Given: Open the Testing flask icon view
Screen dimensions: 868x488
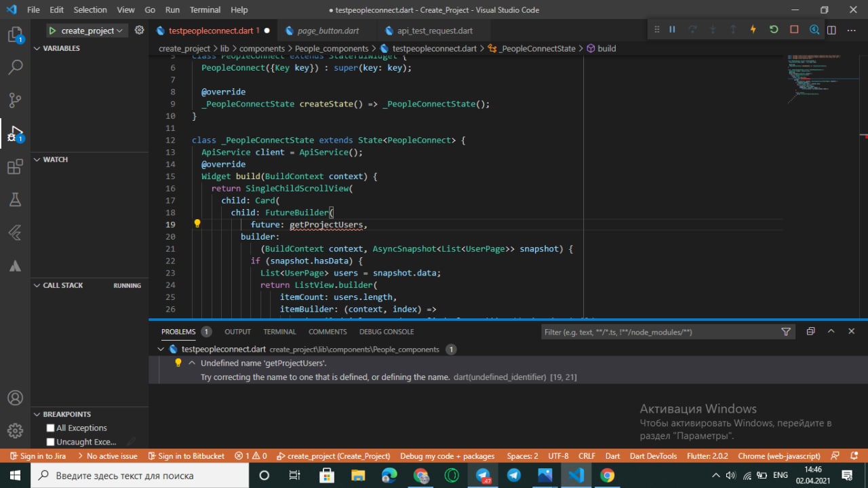Looking at the screenshot, I should pos(15,200).
